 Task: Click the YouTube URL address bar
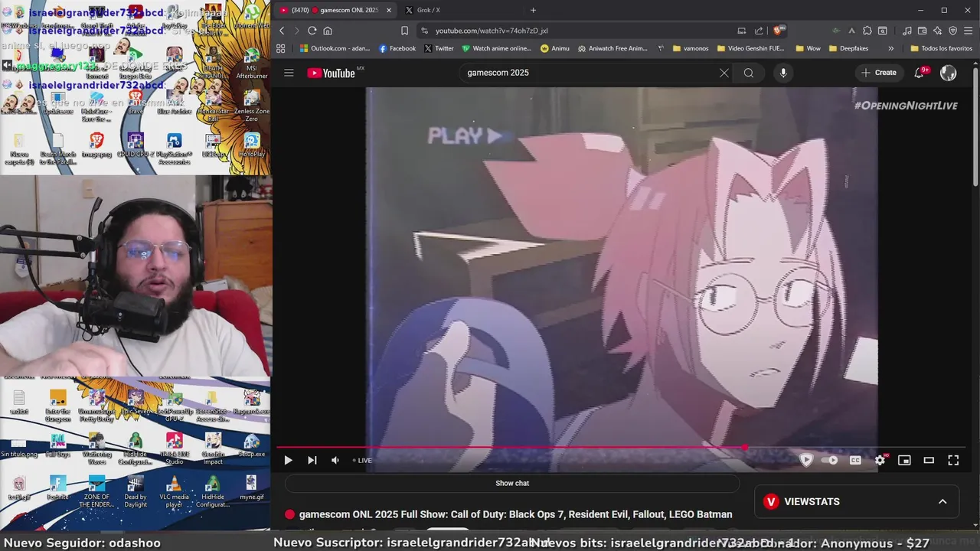(574, 31)
